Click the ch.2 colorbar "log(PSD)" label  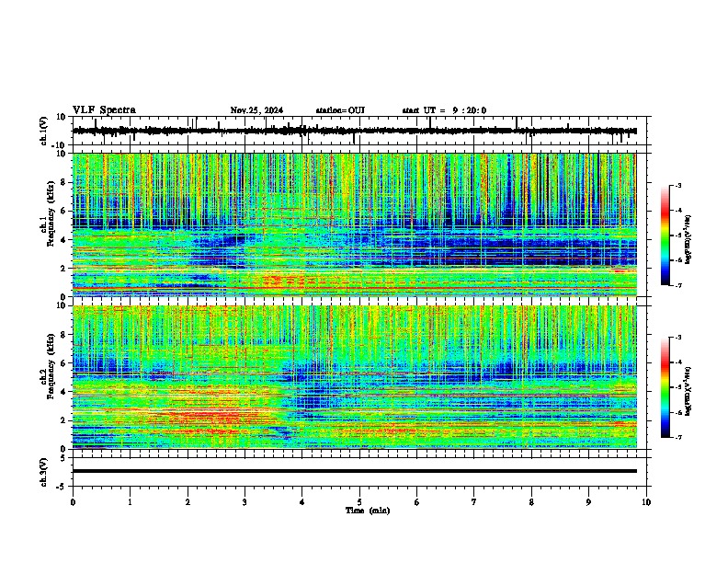[688, 391]
